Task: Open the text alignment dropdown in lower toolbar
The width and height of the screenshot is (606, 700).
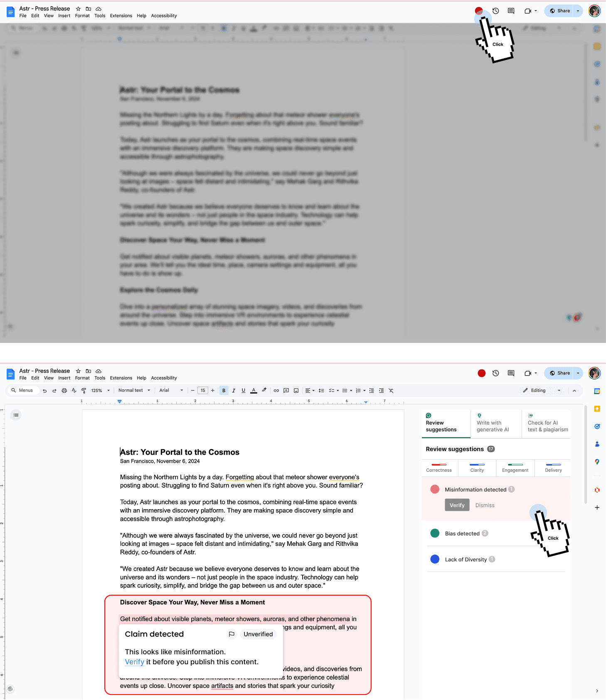Action: point(310,391)
